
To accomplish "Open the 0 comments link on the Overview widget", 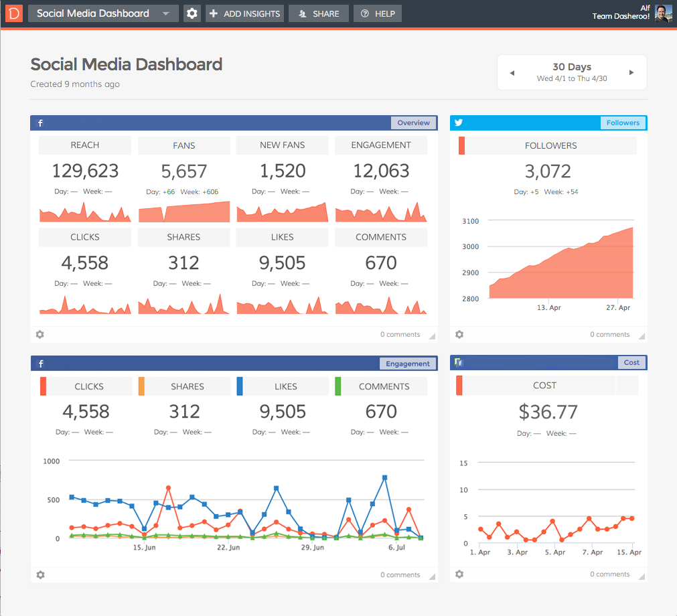I will tap(400, 334).
